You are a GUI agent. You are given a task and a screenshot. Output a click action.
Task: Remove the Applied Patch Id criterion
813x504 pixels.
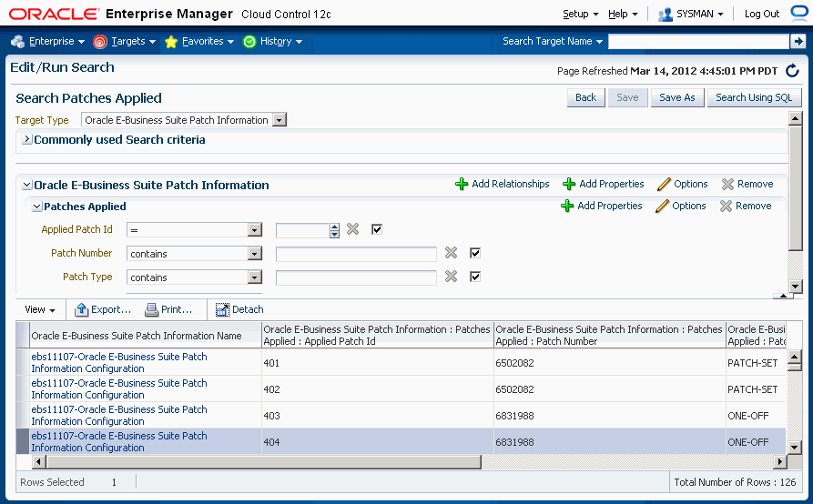coord(353,229)
